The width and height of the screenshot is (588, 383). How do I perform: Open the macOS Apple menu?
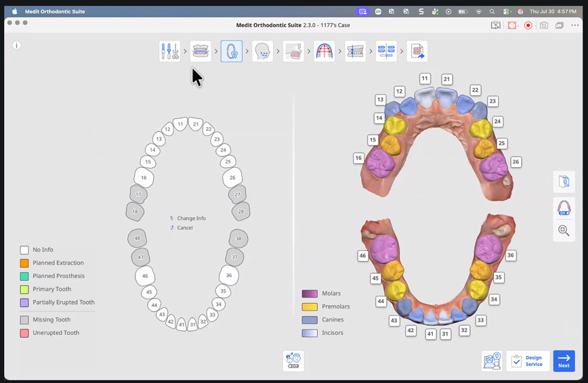coord(15,12)
